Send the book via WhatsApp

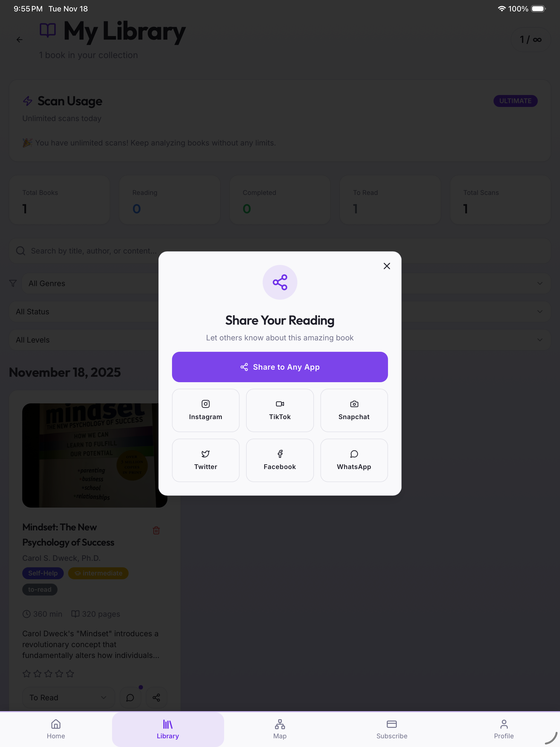click(x=354, y=460)
